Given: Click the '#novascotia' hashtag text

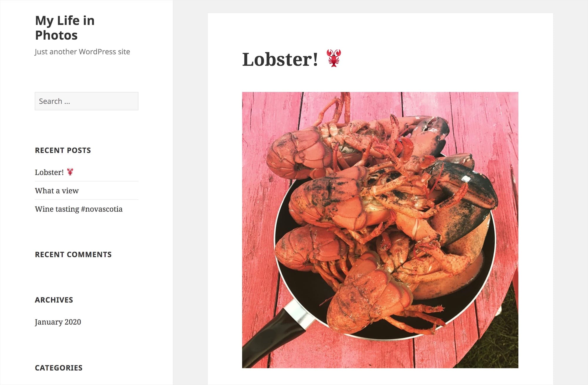Looking at the screenshot, I should 102,209.
